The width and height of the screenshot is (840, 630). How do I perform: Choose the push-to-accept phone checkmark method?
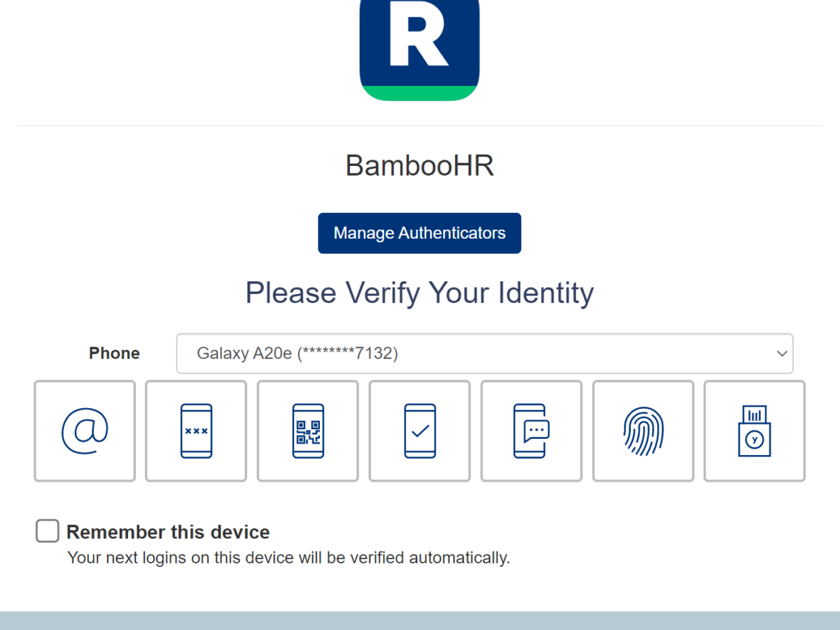pyautogui.click(x=420, y=431)
